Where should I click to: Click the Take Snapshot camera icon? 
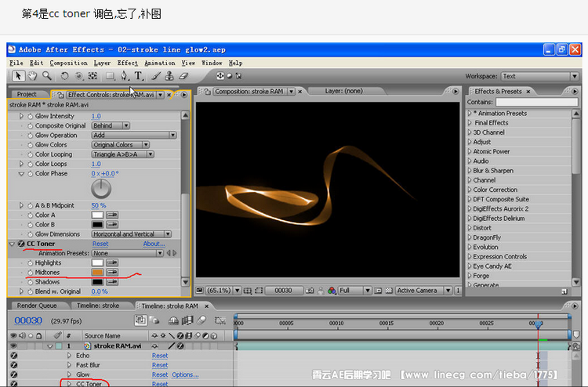coord(310,291)
